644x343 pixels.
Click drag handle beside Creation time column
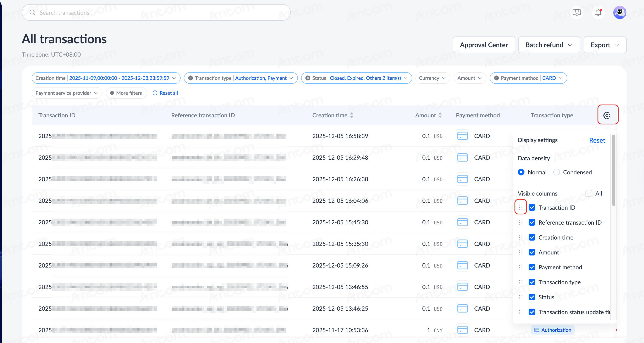521,237
